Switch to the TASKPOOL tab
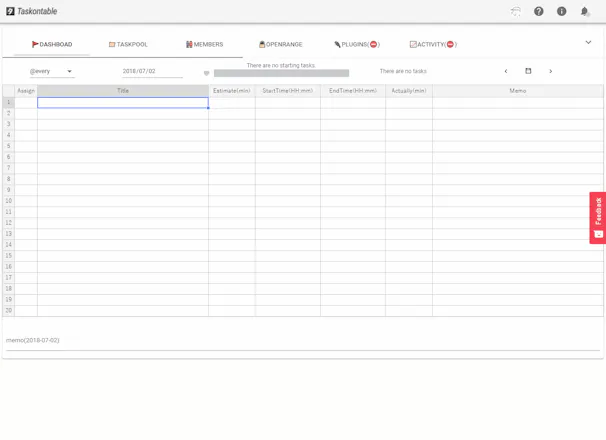Screen dimensions: 606x440 tap(128, 44)
